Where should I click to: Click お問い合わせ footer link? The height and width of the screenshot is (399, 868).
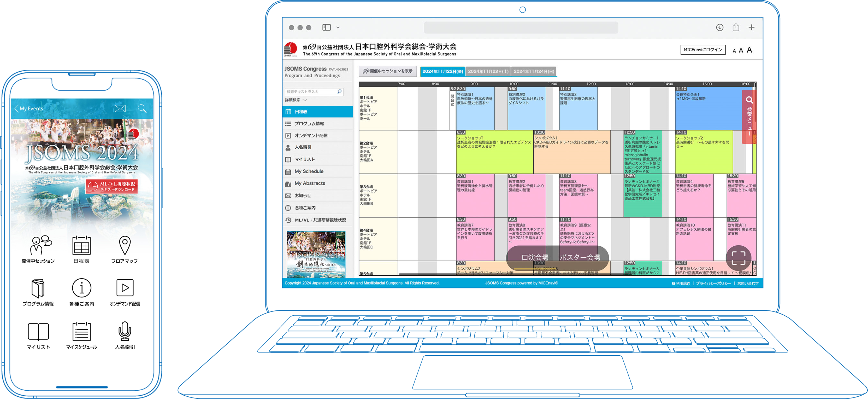click(x=748, y=283)
